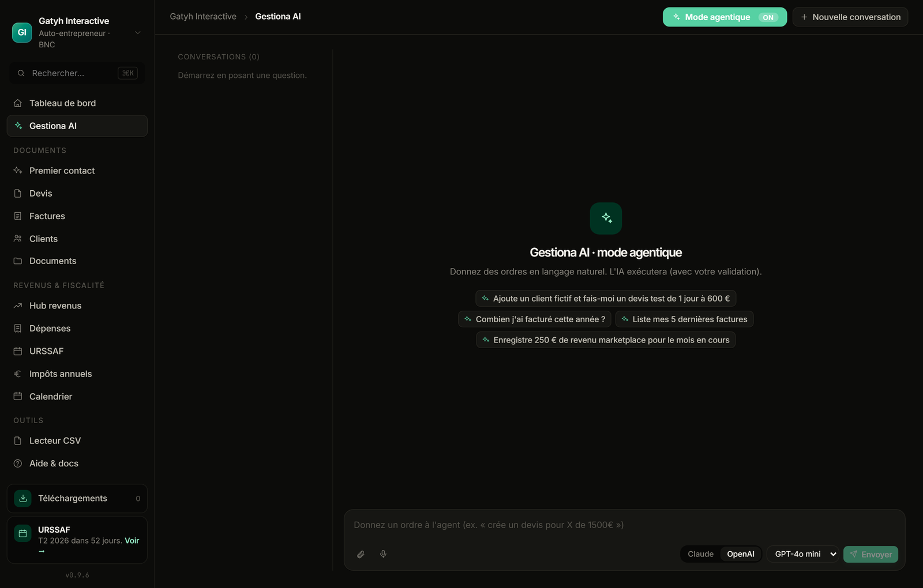Open URSSAF in the Revenus & Fiscalité section
This screenshot has height=588, width=923.
pos(77,351)
